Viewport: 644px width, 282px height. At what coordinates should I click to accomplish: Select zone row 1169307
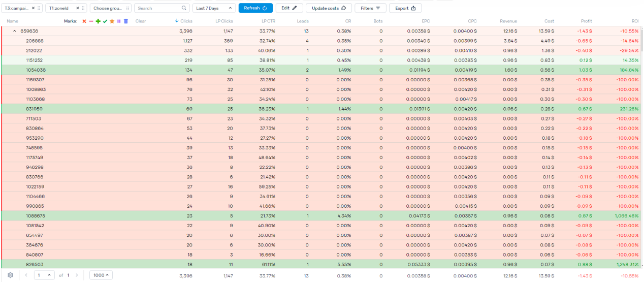[321, 80]
